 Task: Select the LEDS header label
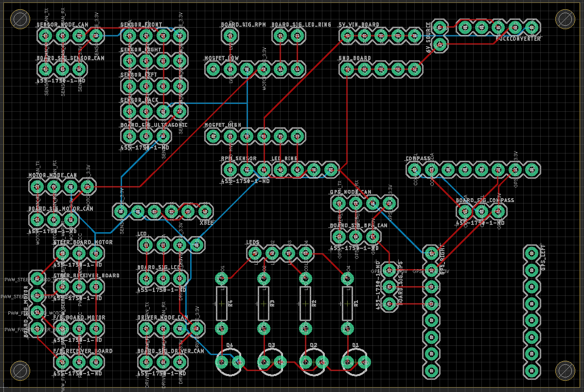(252, 242)
